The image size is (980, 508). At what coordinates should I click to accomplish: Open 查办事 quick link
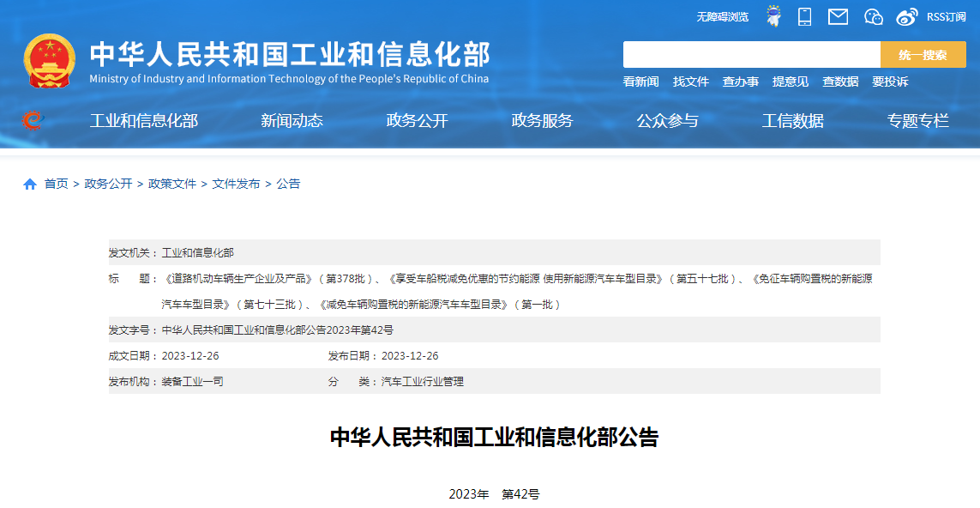741,82
